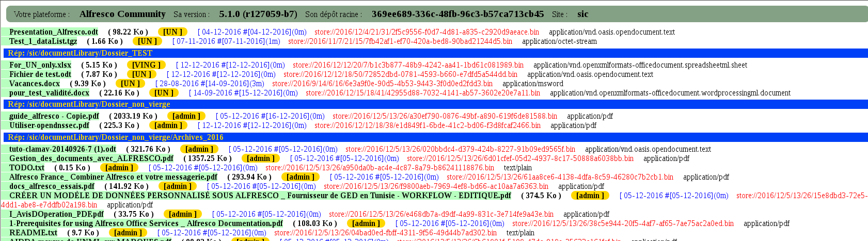Select the README.txt file name
Image resolution: width=868 pixels, height=241 pixels.
(34, 233)
